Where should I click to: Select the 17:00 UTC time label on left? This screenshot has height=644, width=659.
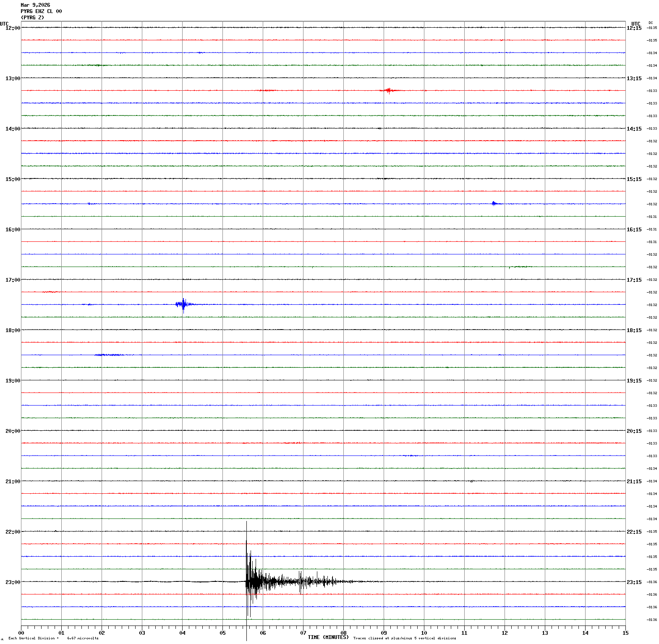[x=13, y=280]
